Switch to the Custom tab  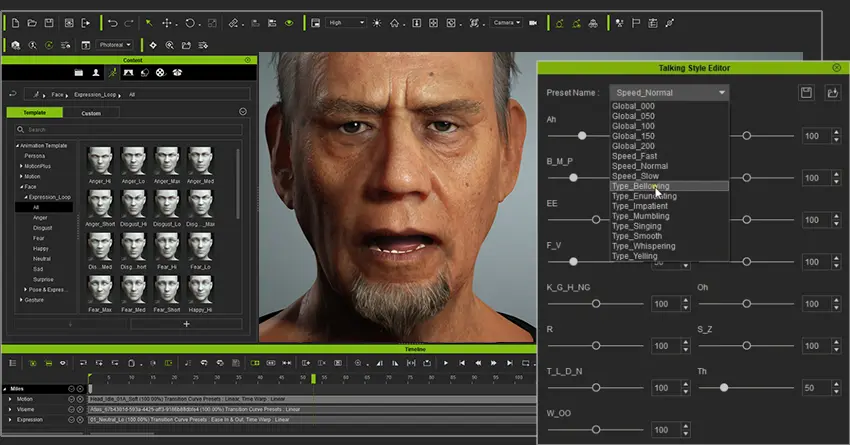pyautogui.click(x=90, y=113)
